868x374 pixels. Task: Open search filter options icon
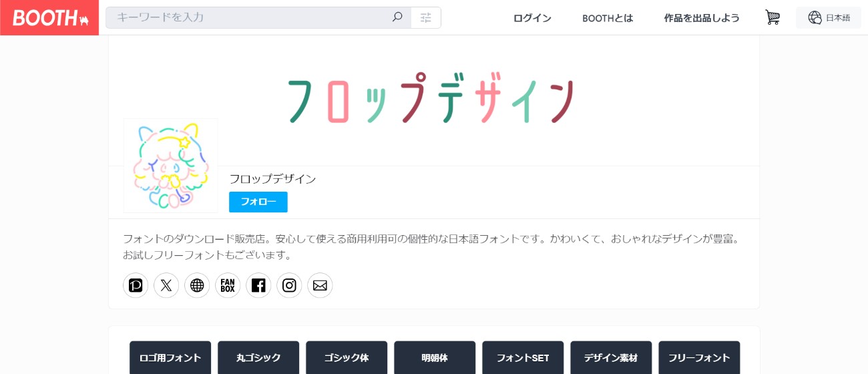[x=426, y=18]
